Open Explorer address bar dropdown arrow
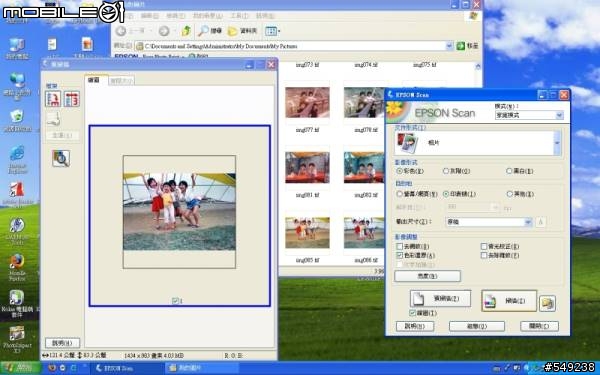The width and height of the screenshot is (600, 375). click(449, 46)
